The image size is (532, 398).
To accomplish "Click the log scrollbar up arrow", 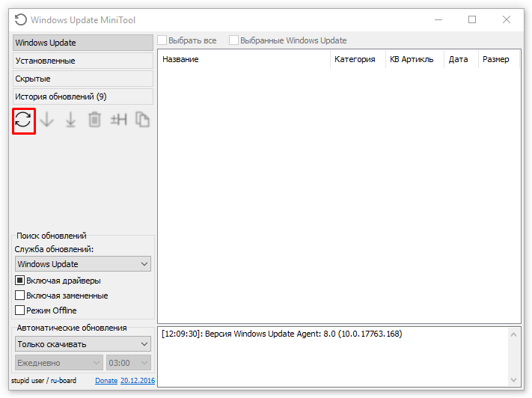I will pos(514,335).
